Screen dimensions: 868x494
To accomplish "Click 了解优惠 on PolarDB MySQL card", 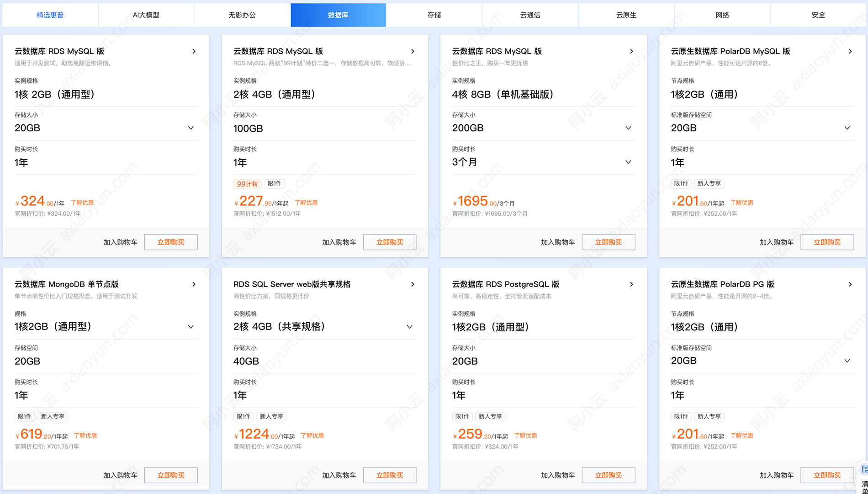I will click(x=742, y=203).
